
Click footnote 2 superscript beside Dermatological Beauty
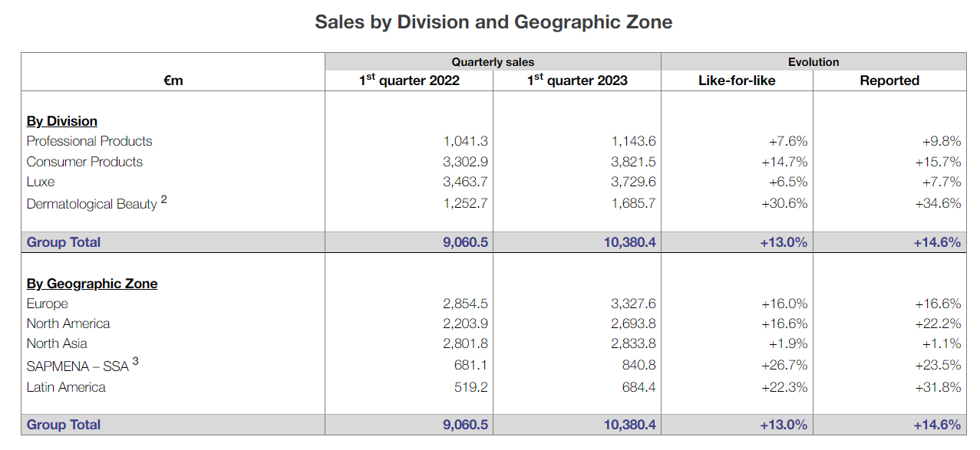[164, 200]
